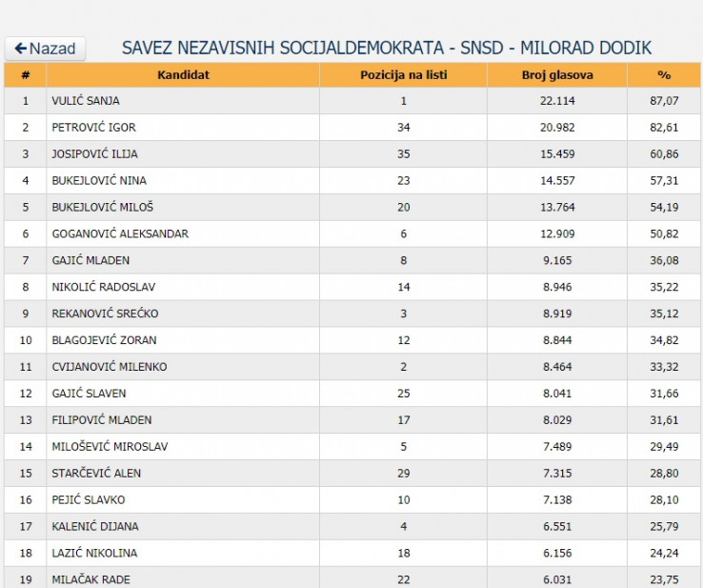Select BUKEJLOVIĆ NINA in the table
The image size is (703, 588).
click(x=99, y=181)
